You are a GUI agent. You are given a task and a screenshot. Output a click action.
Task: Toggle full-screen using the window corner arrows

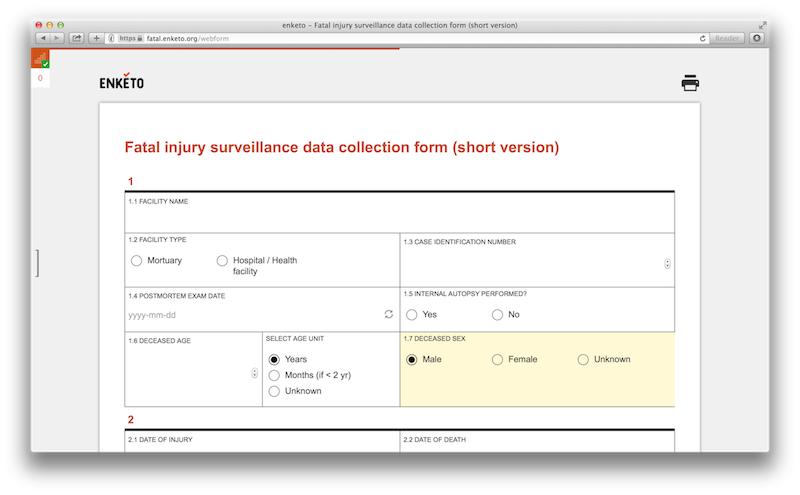762,25
